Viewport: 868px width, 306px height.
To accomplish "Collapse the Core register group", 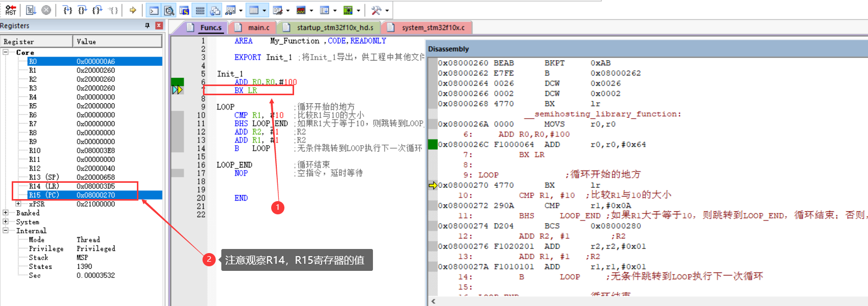I will click(6, 52).
